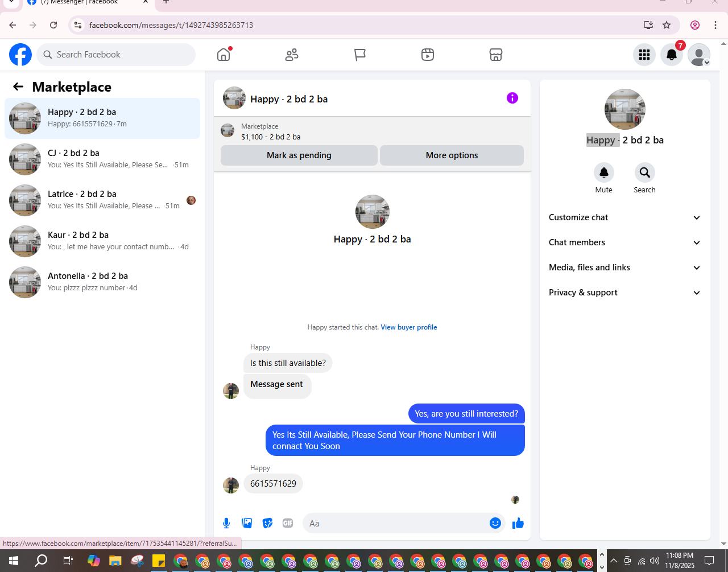
Task: Open the View buyer profile link
Action: (409, 327)
